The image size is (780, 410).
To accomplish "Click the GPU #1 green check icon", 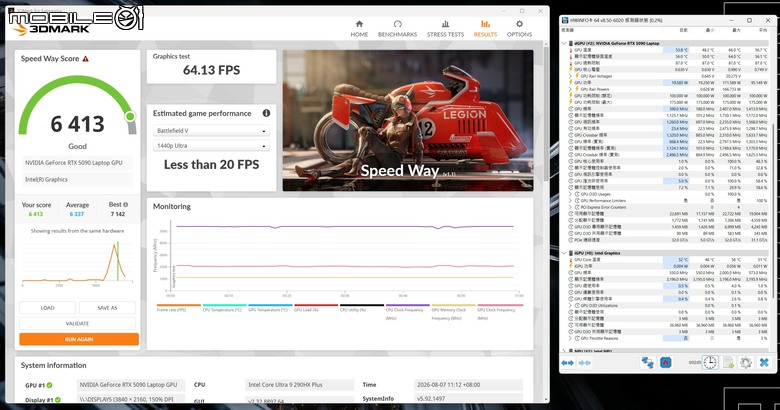I will (50, 385).
